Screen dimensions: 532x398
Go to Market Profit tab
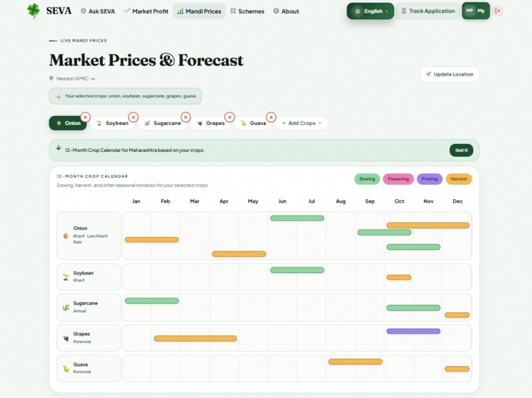tap(147, 11)
